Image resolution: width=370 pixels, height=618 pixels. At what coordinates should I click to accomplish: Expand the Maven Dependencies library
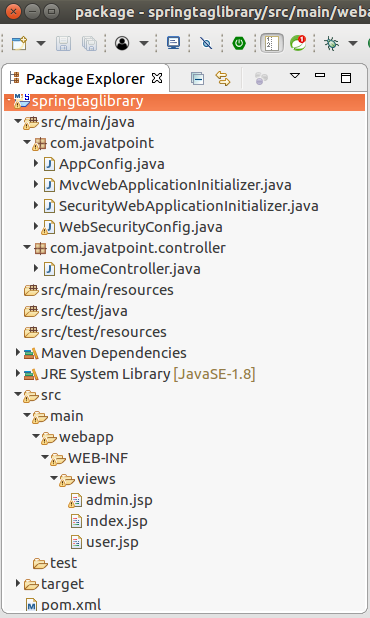[x=18, y=352]
